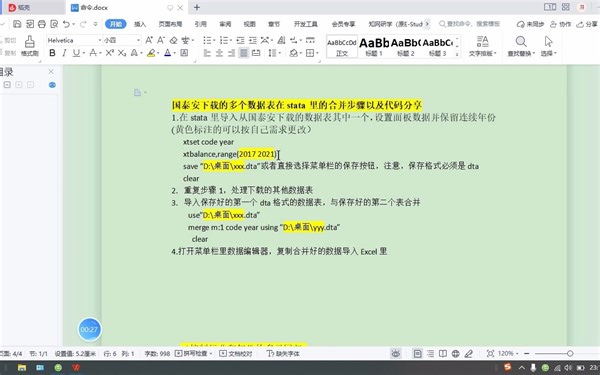Center align text

tap(219, 53)
